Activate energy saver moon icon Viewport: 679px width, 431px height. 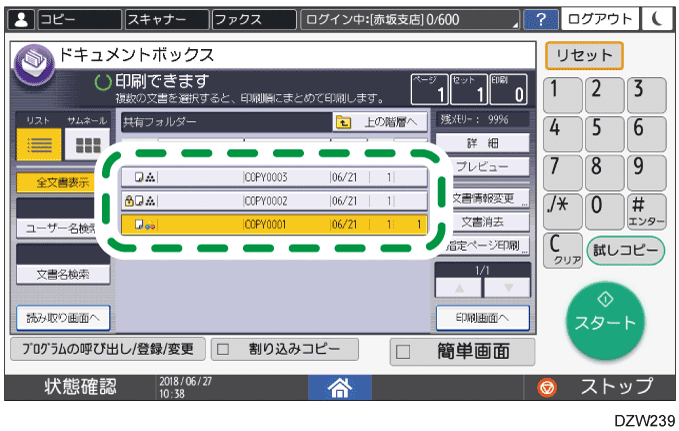coord(656,19)
